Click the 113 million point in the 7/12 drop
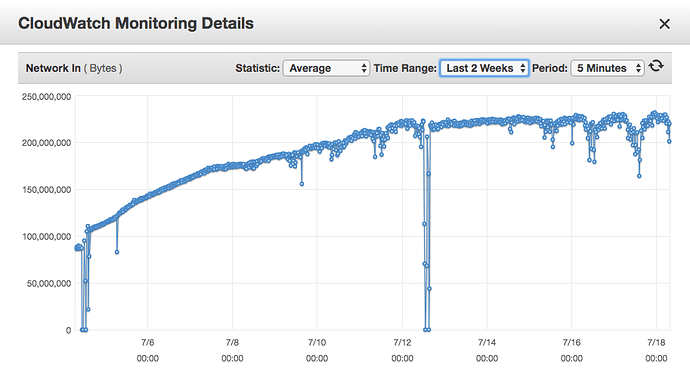Screen dimensions: 690x368 [x=425, y=224]
